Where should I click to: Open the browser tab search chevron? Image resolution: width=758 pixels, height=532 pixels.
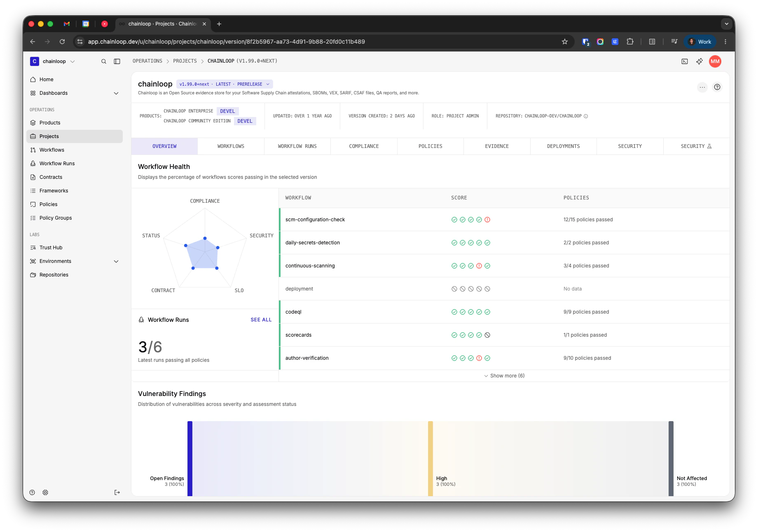[x=727, y=24]
